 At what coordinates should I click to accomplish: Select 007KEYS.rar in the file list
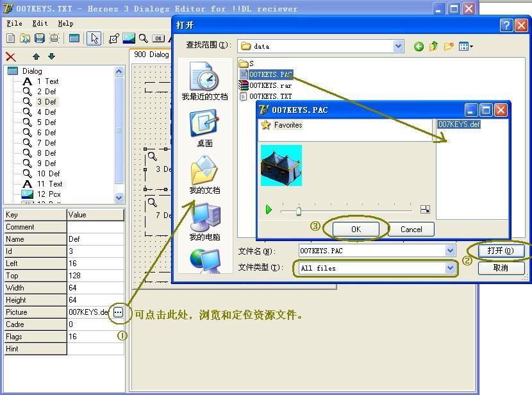pos(270,85)
